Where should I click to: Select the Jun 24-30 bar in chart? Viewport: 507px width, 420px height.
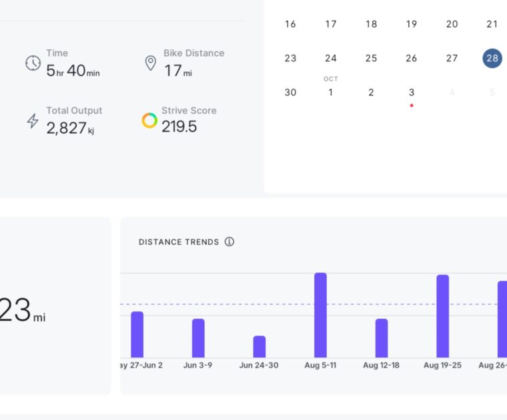[x=260, y=347]
